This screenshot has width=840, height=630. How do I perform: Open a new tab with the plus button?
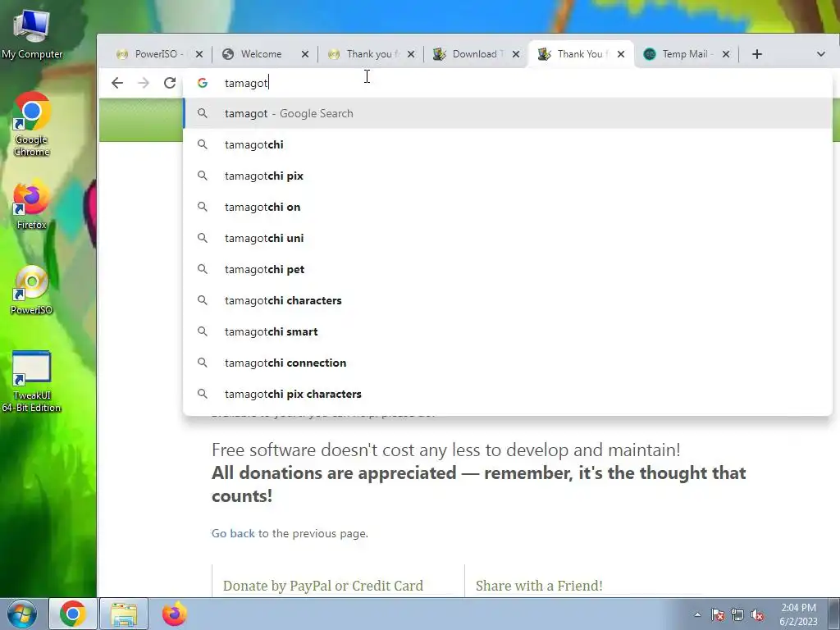[x=756, y=54]
